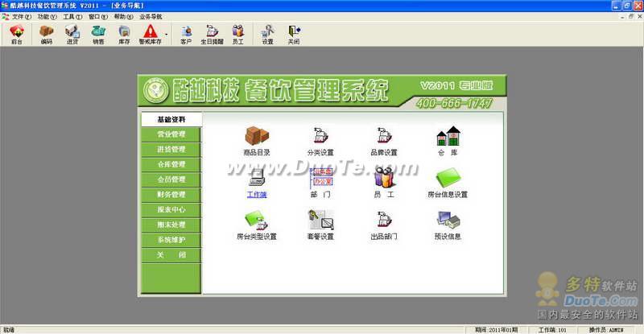Open the 出品部门 icon
644x334 pixels.
pos(384,220)
